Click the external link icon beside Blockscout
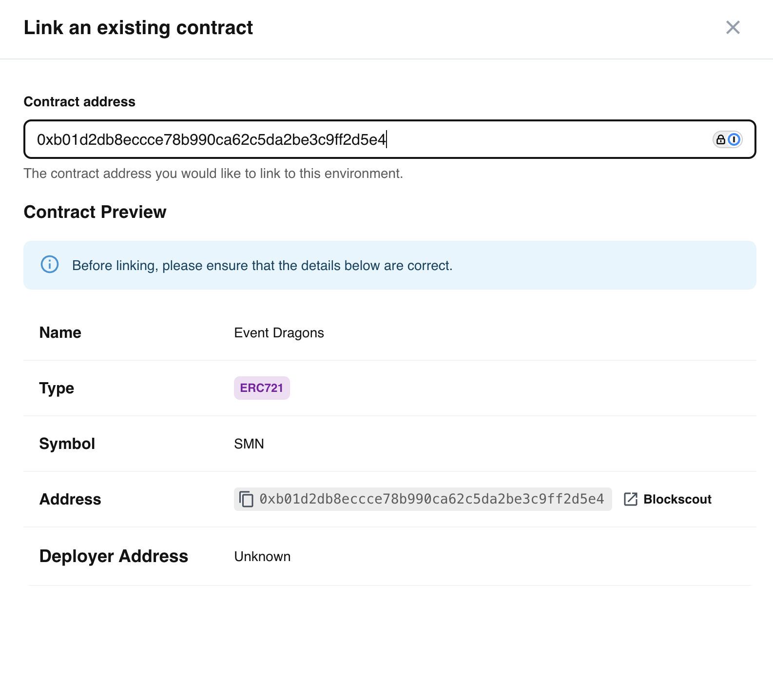The width and height of the screenshot is (773, 700). 630,499
